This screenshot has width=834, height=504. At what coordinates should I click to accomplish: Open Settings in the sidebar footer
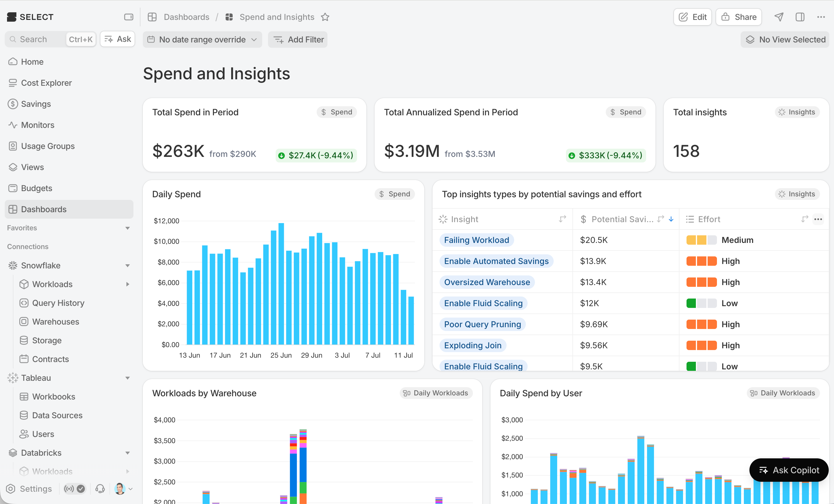[30, 489]
